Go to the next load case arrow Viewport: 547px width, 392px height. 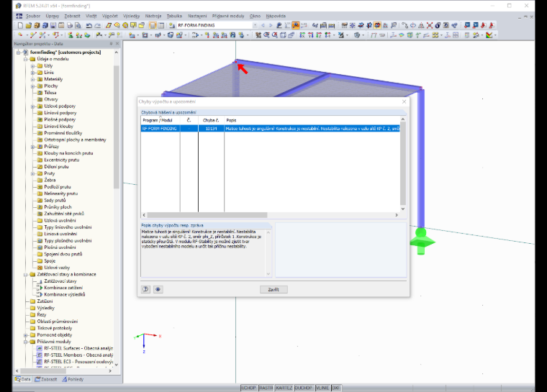[x=271, y=25]
